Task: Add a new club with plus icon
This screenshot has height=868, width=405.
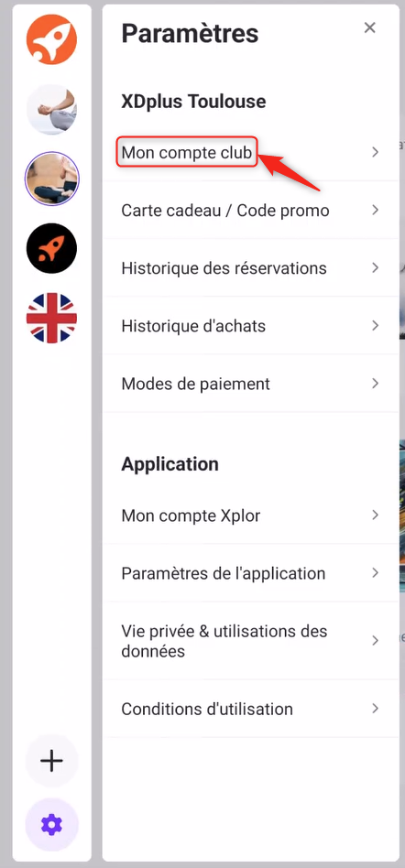Action: [x=51, y=761]
